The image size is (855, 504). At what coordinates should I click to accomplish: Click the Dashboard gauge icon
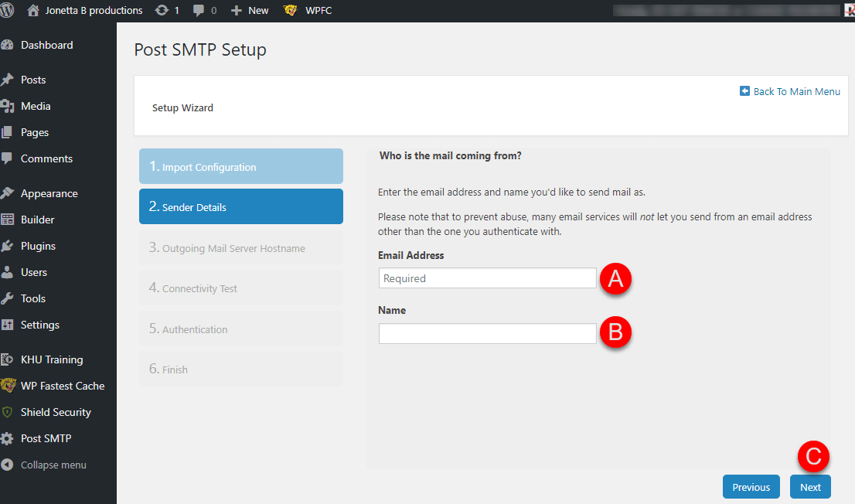click(7, 46)
